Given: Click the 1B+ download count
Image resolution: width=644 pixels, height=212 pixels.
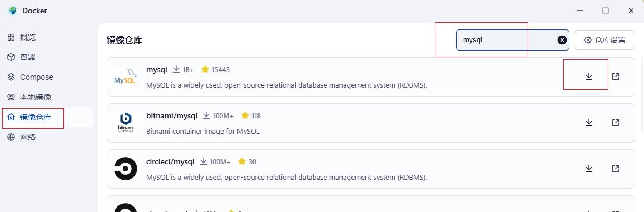Looking at the screenshot, I should pyautogui.click(x=188, y=70).
